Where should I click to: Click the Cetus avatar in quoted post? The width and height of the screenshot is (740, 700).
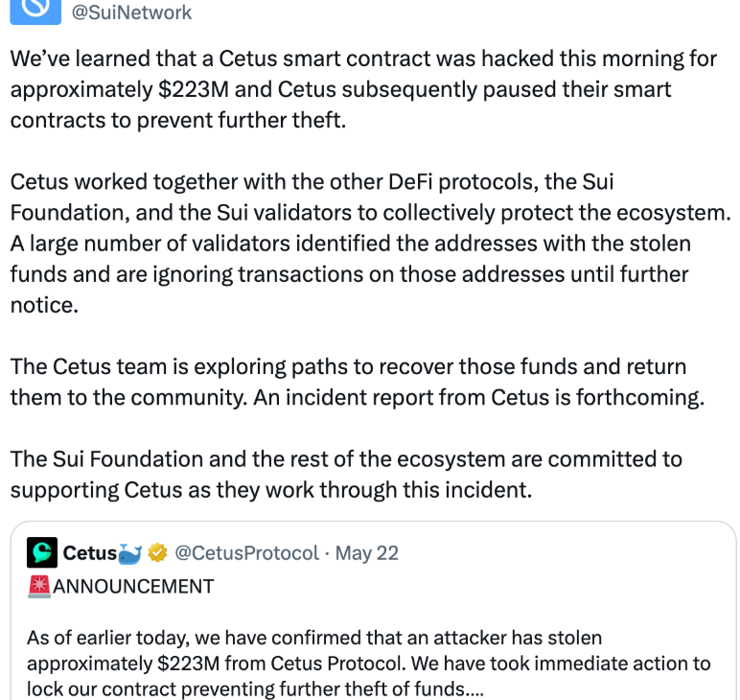point(41,553)
